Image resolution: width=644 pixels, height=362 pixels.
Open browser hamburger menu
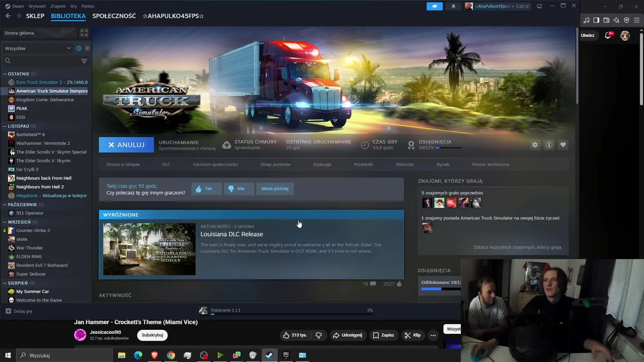(x=637, y=20)
